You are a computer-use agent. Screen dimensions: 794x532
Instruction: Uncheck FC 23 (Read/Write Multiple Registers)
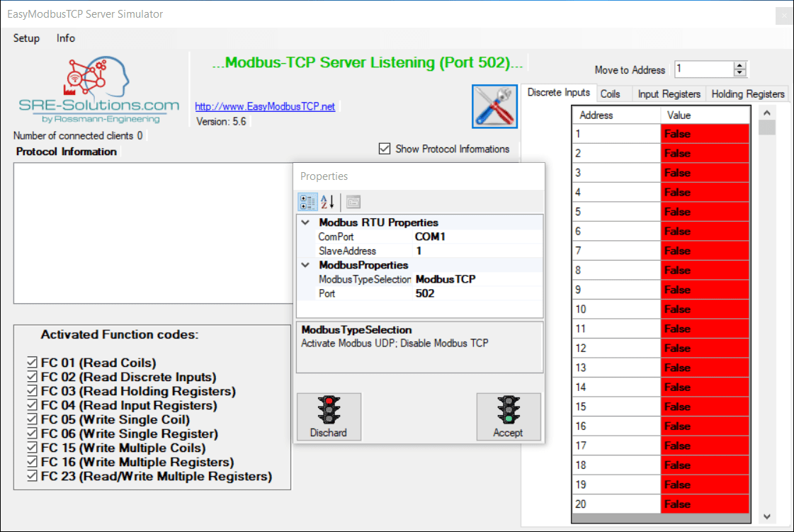pyautogui.click(x=32, y=476)
